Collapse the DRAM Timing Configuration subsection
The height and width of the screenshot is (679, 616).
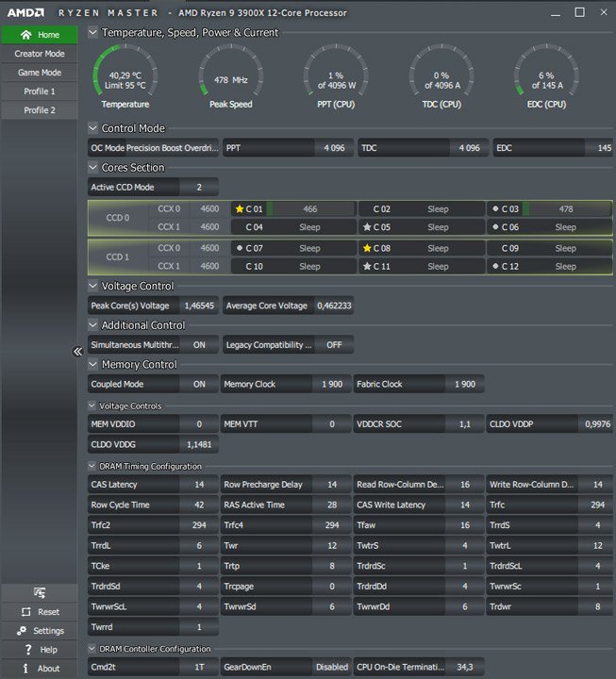tap(92, 466)
